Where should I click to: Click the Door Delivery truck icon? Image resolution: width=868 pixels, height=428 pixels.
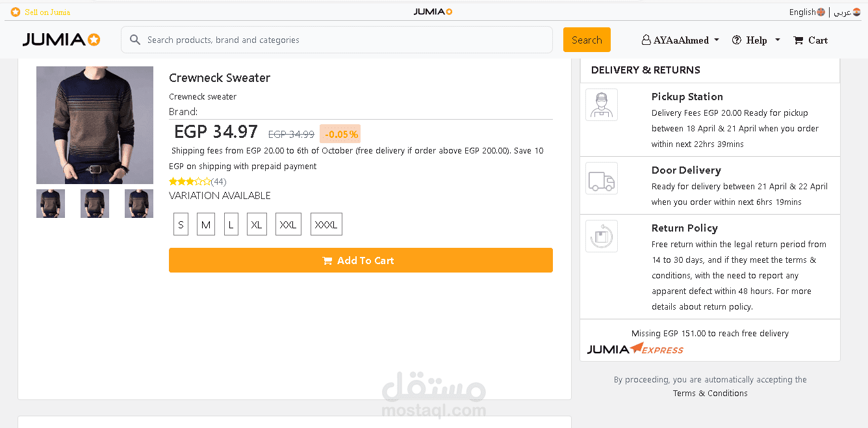tap(601, 179)
